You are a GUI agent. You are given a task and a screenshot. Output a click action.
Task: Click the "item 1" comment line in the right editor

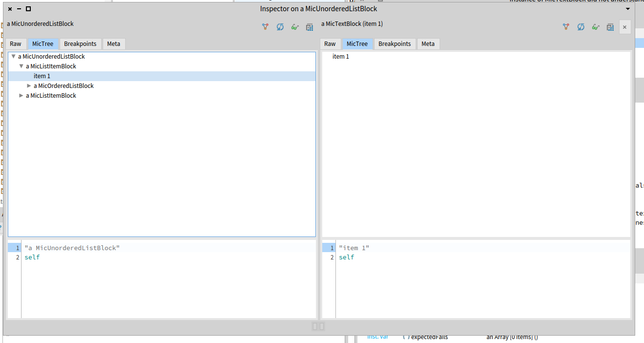coord(354,248)
